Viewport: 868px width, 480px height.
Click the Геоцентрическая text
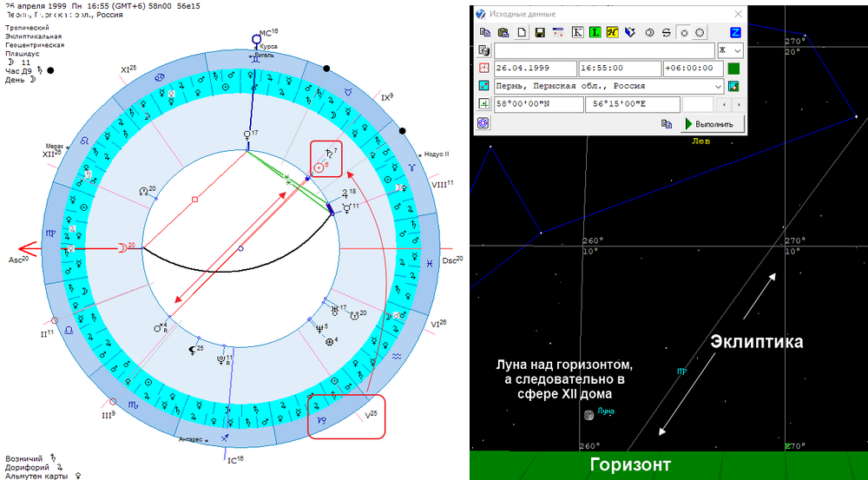[x=35, y=45]
